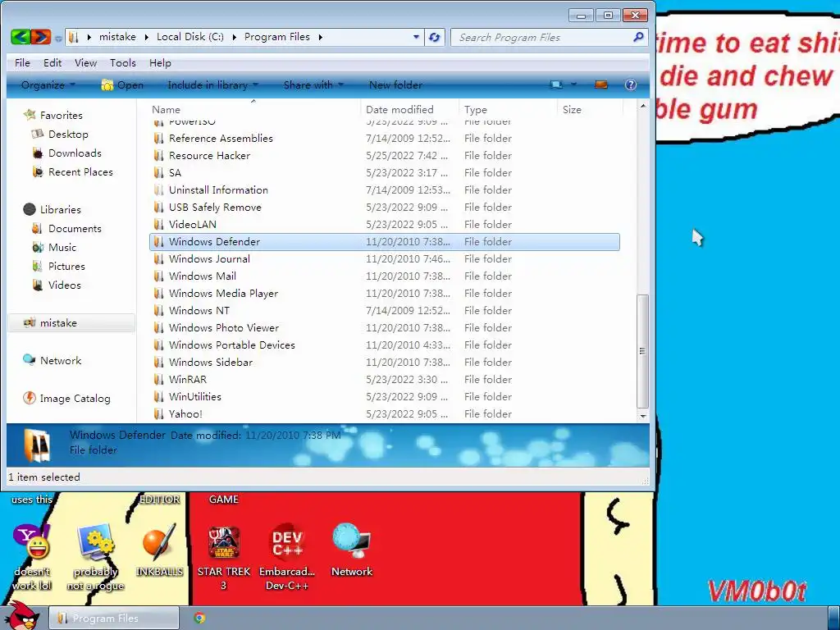Click the Program Files taskbar button
Image resolution: width=840 pixels, height=630 pixels.
tap(113, 619)
